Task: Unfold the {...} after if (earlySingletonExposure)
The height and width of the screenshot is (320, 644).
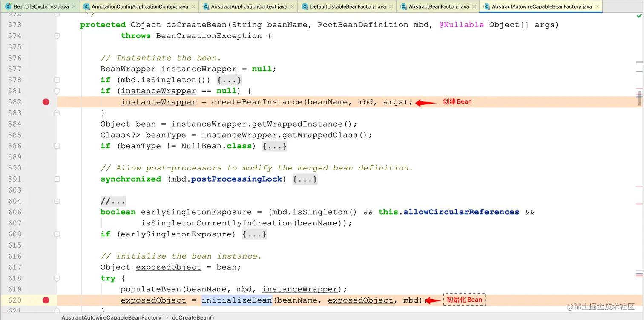Action: 254,234
